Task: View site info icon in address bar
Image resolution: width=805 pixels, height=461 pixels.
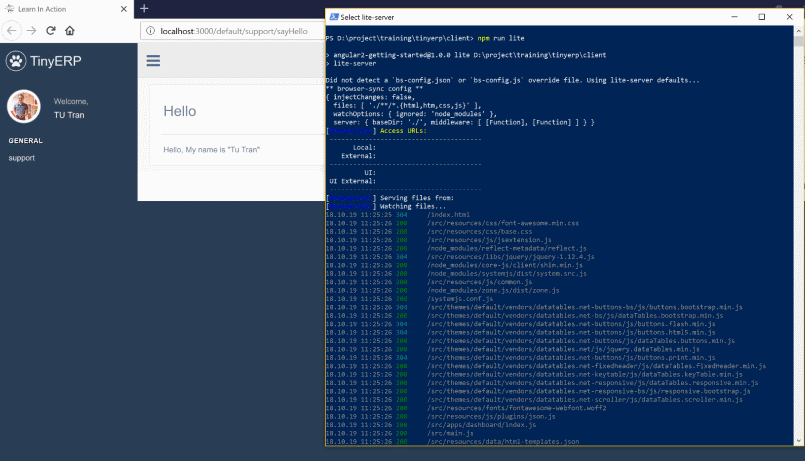Action: pos(150,31)
